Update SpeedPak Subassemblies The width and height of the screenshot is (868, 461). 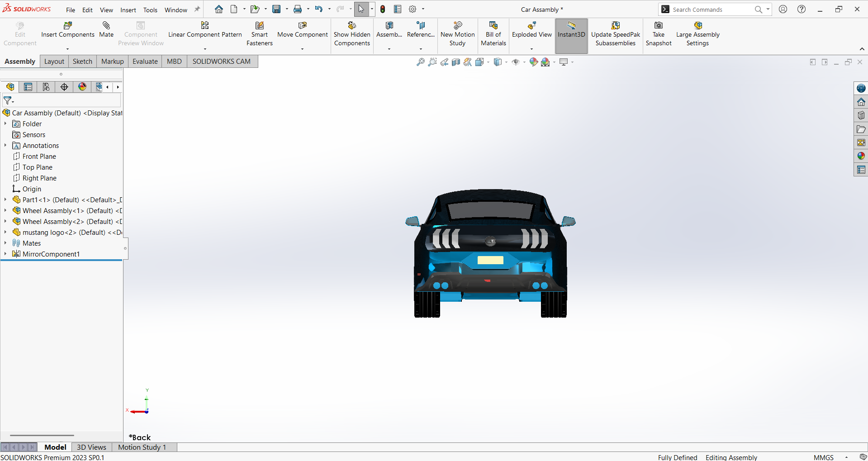coord(615,34)
